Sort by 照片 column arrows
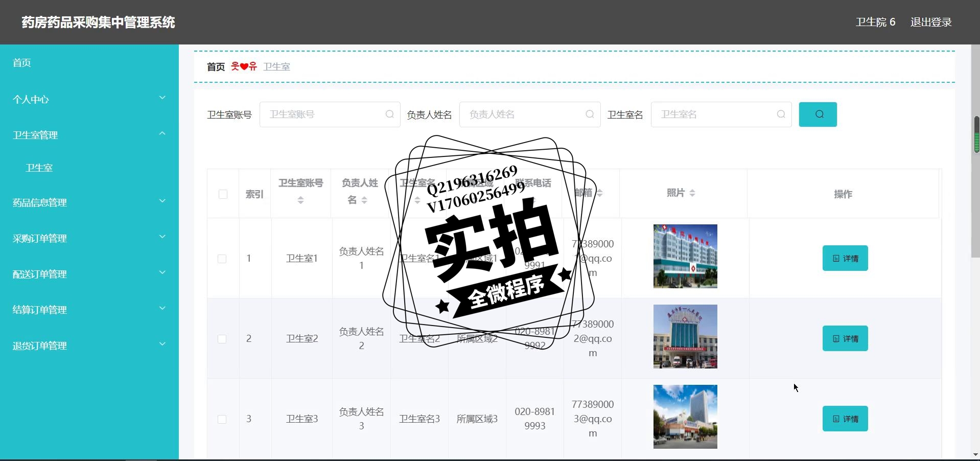 [692, 193]
